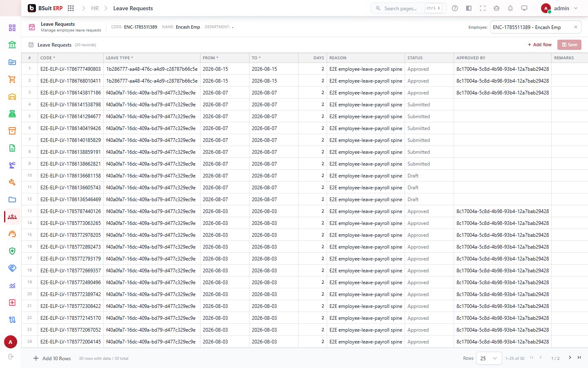Click the notifications bell icon
The image size is (588, 368).
pos(510,8)
